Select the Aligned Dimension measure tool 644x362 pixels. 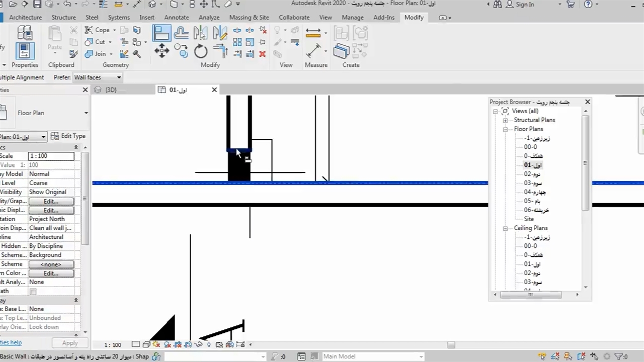click(x=313, y=51)
